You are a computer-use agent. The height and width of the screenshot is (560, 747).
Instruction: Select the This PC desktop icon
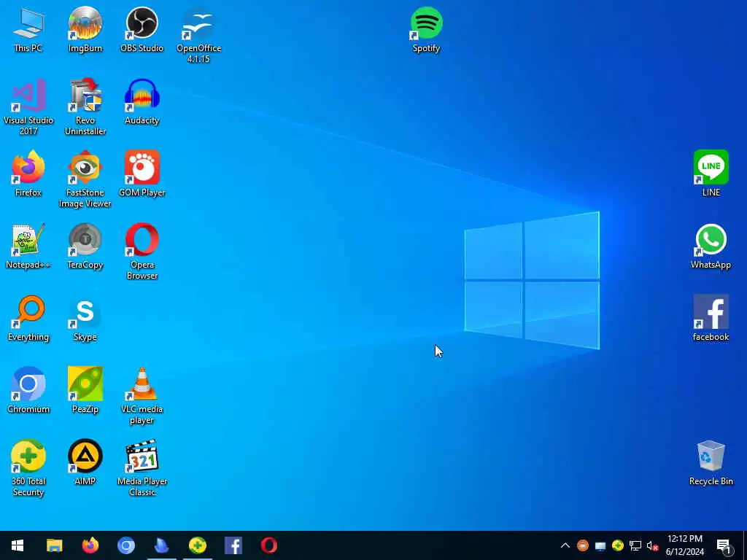(x=28, y=29)
